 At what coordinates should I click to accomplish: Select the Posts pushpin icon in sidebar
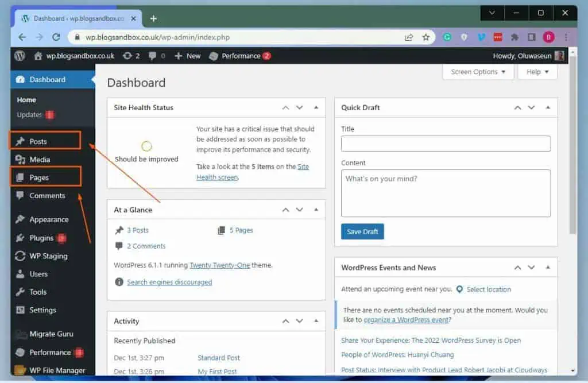coord(21,140)
